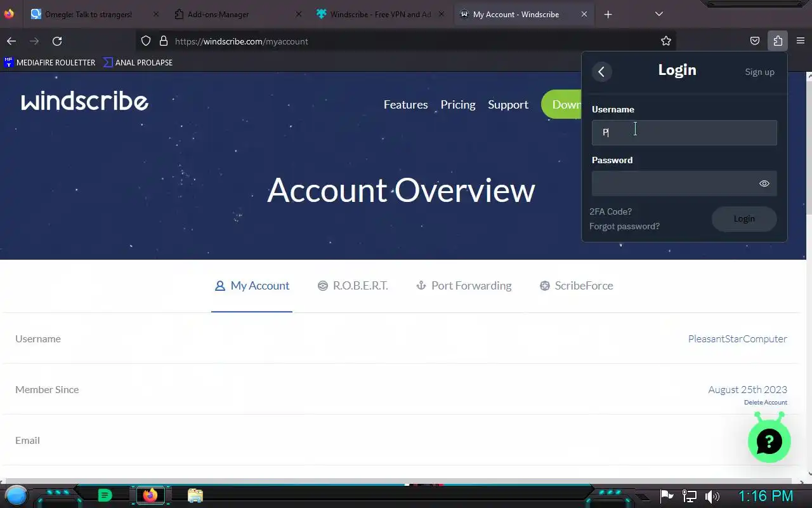Open Firefox application menu

pos(801,41)
